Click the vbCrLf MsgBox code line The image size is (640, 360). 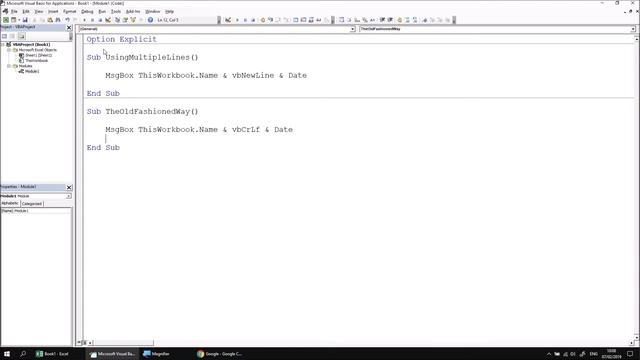click(199, 129)
